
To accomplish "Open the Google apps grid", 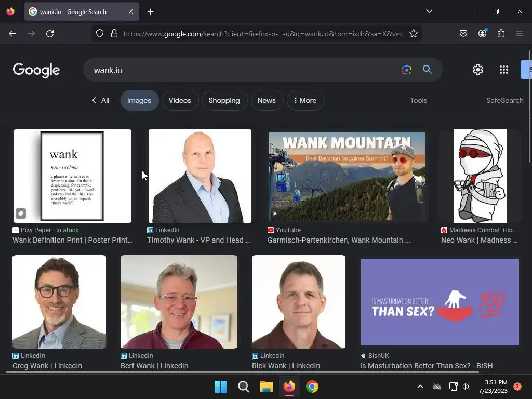I will tap(504, 70).
